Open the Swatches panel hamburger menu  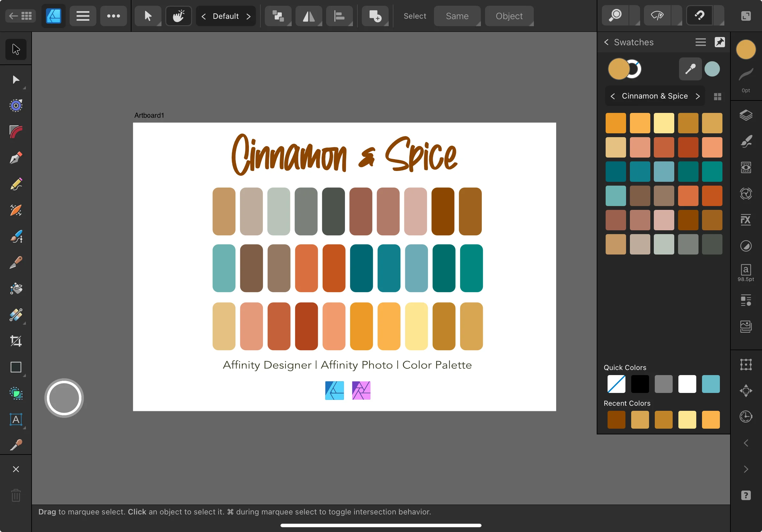700,42
